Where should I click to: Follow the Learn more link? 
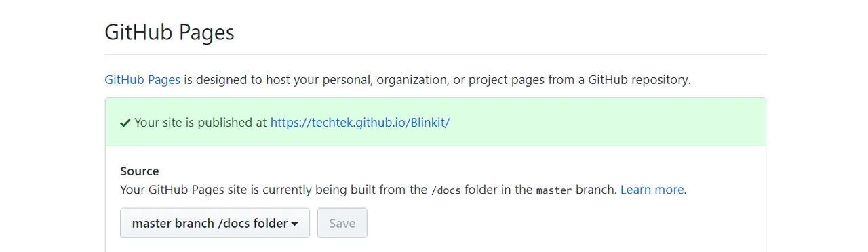(652, 190)
